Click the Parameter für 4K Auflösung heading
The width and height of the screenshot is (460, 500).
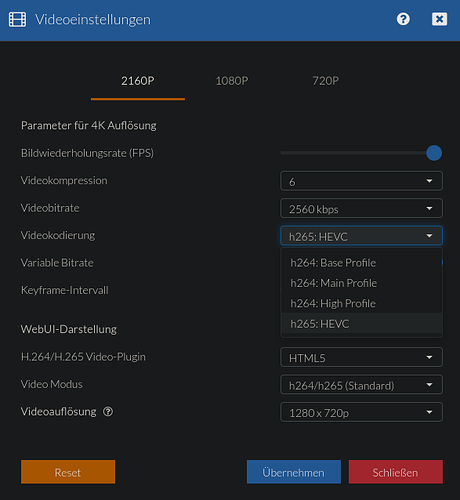[89, 126]
